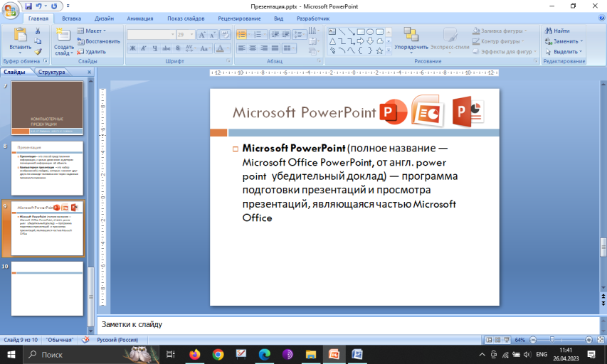The height and width of the screenshot is (364, 607).
Task: Click the Cut scissors icon
Action: click(x=38, y=31)
